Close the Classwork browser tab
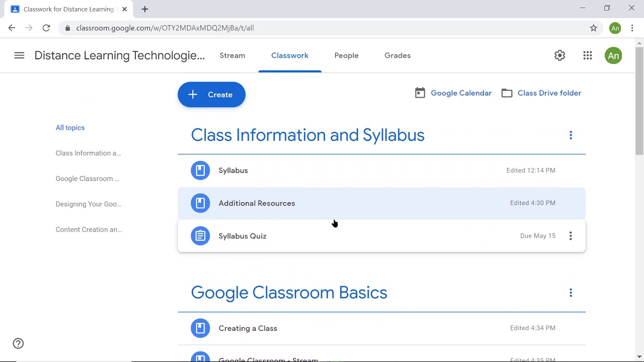Image resolution: width=644 pixels, height=362 pixels. [x=124, y=9]
